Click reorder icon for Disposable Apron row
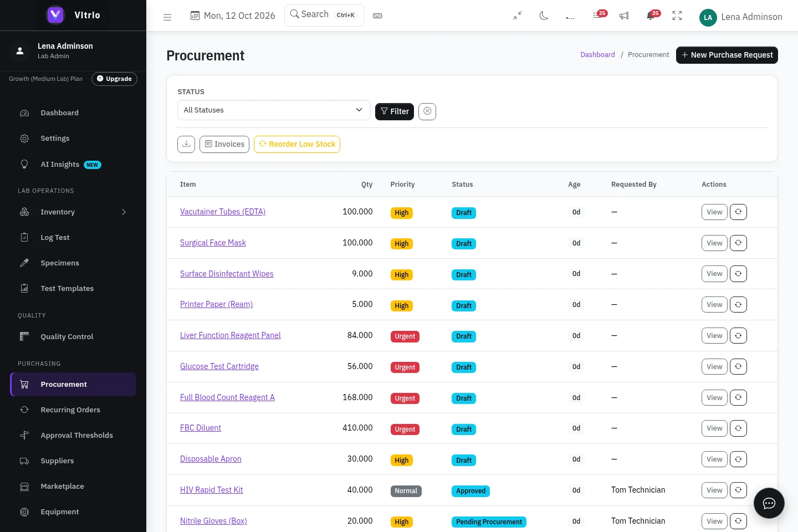The image size is (798, 532). pyautogui.click(x=738, y=459)
